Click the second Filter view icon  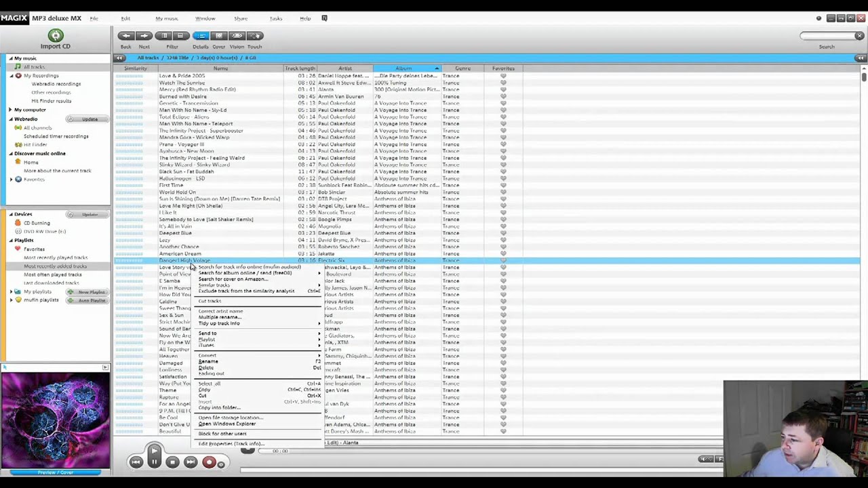point(181,36)
